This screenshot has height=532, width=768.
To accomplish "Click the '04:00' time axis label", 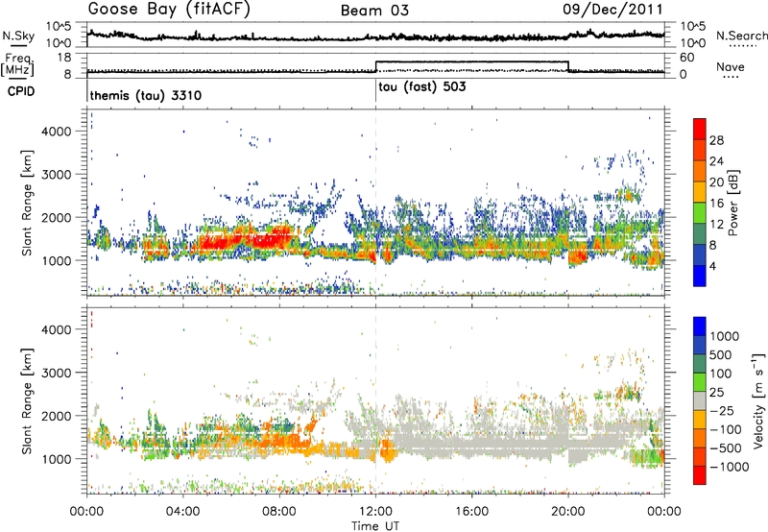I will 182,512.
